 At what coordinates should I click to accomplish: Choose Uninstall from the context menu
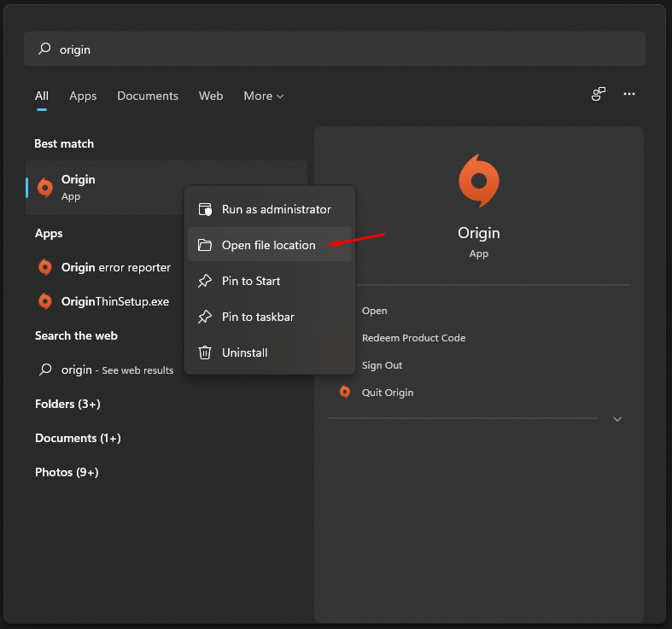(x=270, y=352)
